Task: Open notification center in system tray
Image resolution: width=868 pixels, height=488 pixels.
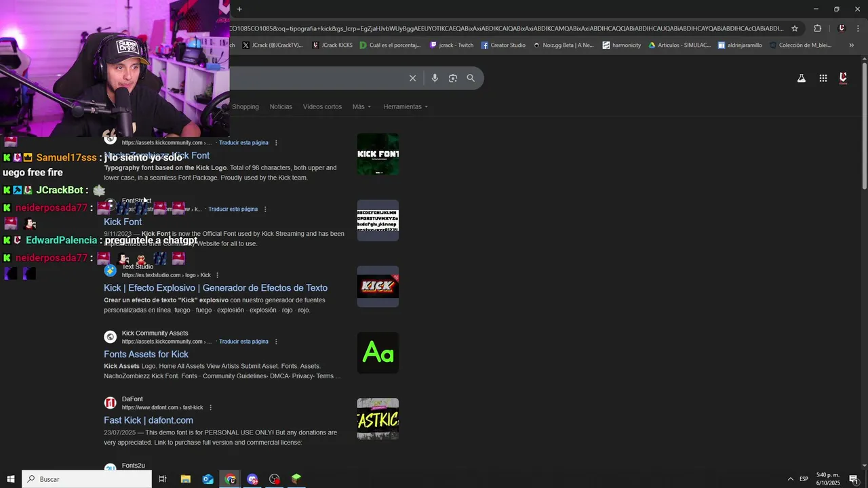Action: pyautogui.click(x=854, y=479)
